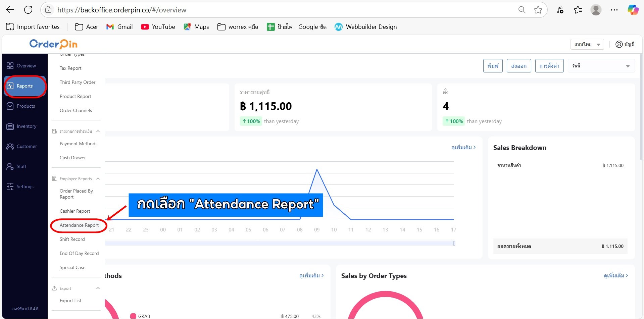The height and width of the screenshot is (319, 644).
Task: Open ป้ายไฟ Google ชีต bookmark
Action: pos(297,27)
